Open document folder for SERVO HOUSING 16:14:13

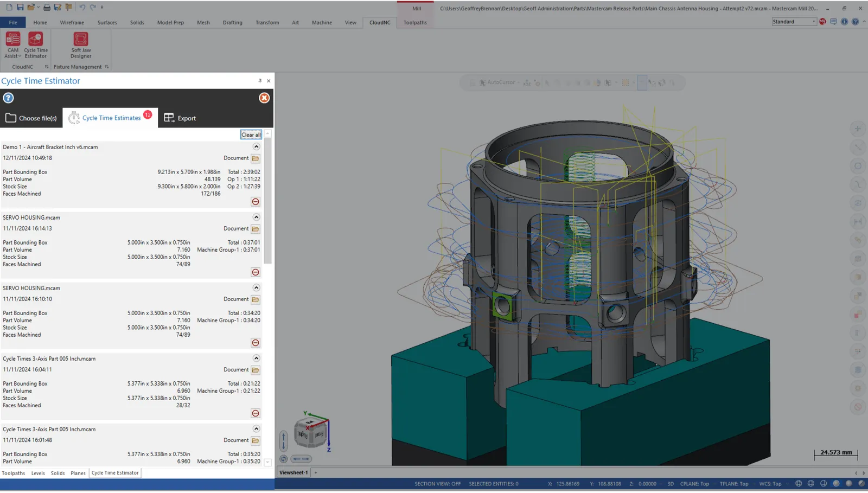coord(256,229)
